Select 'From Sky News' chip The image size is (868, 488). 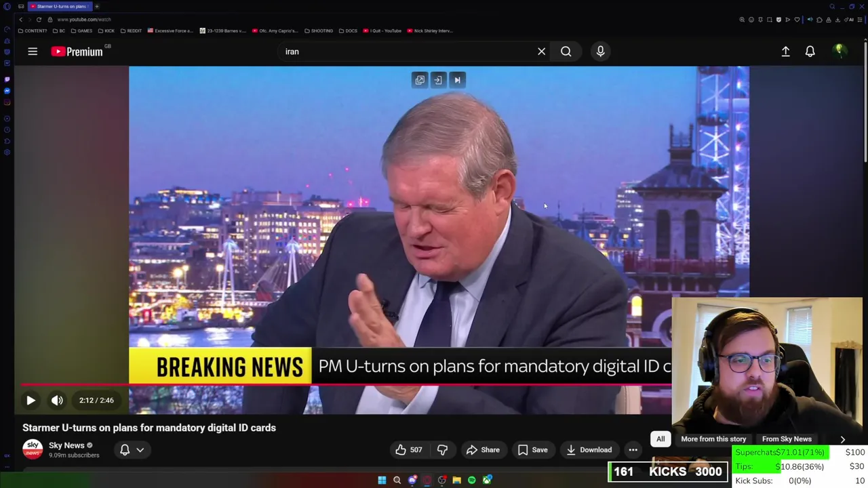(x=787, y=439)
